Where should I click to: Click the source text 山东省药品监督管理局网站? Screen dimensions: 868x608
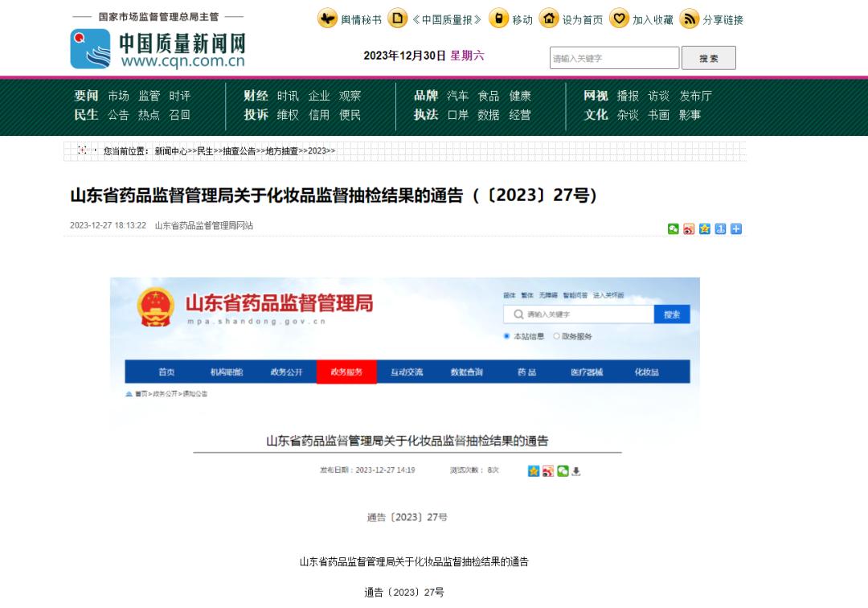tap(204, 225)
